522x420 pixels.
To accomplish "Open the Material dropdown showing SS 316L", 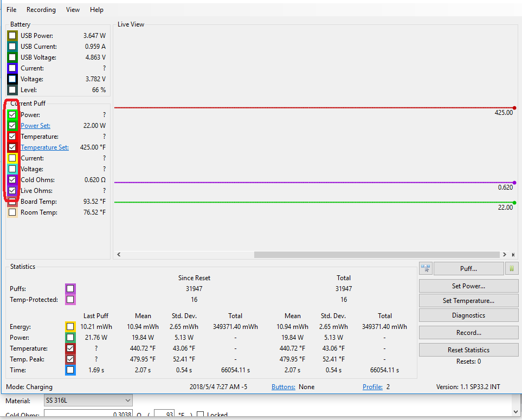I will (88, 400).
